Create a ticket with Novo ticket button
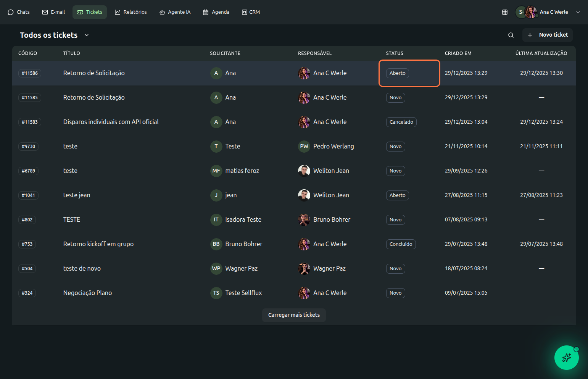Image resolution: width=588 pixels, height=379 pixels. point(548,35)
